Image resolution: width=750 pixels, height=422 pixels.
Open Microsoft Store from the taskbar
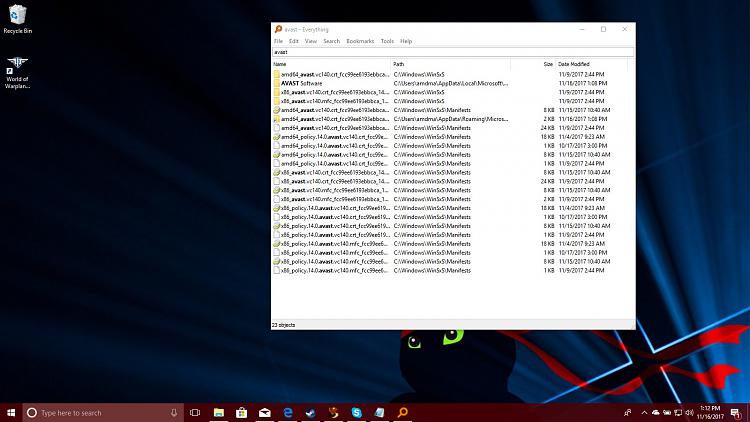(242, 412)
